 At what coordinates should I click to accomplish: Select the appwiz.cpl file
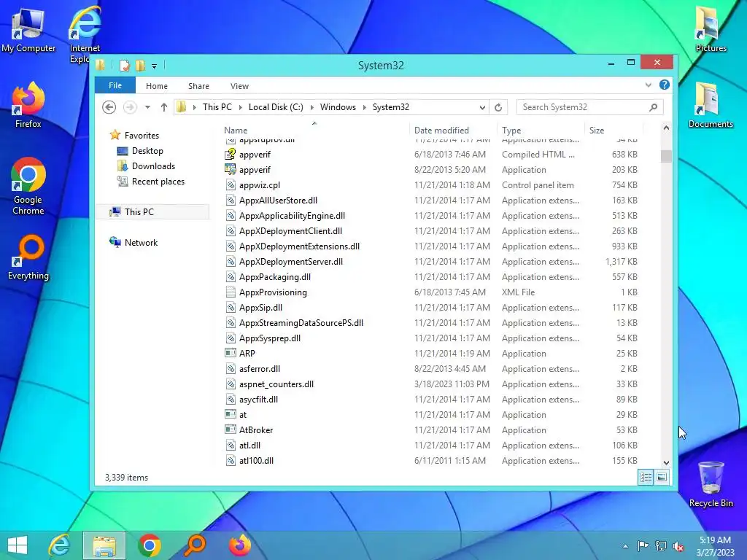point(260,184)
